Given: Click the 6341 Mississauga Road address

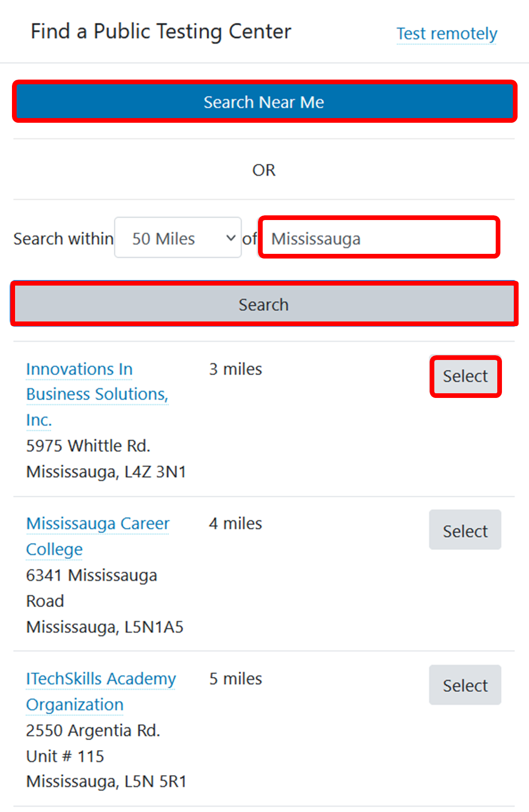Looking at the screenshot, I should (x=92, y=588).
